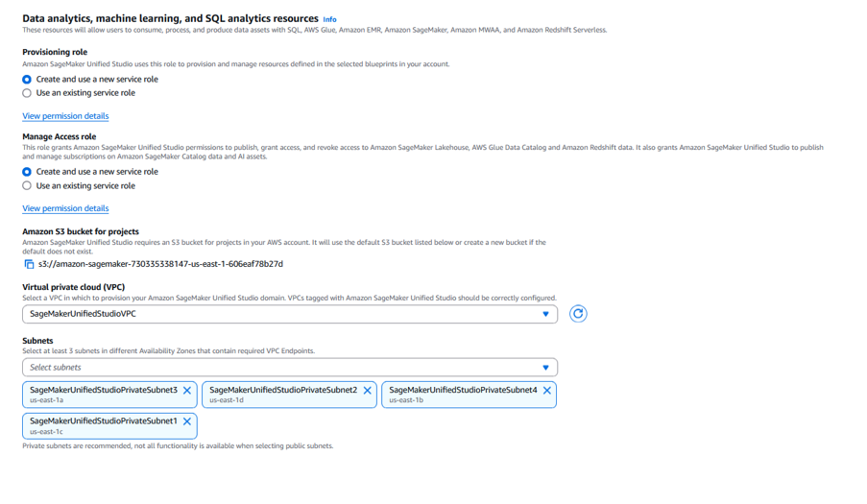This screenshot has height=504, width=867.
Task: Open Info link beside section heading
Action: point(329,19)
